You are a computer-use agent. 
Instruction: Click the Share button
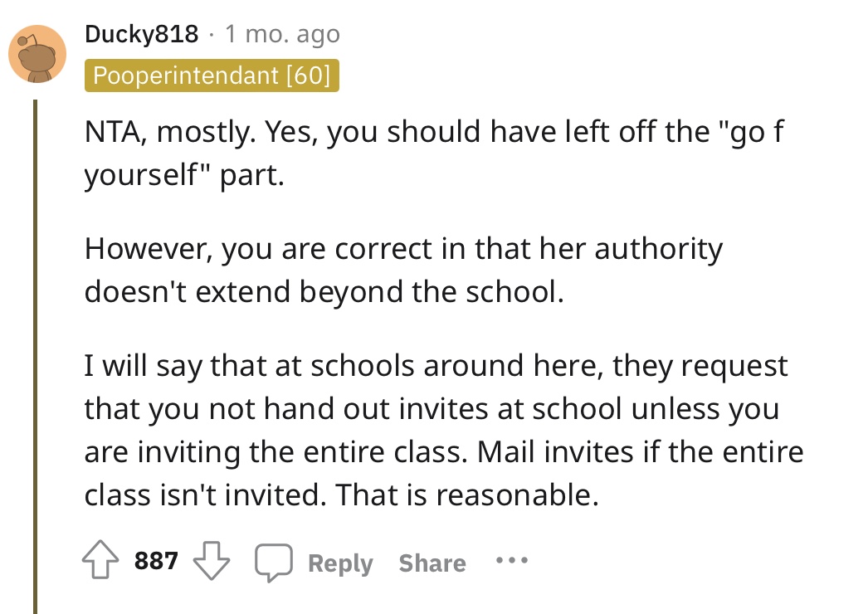[x=432, y=563]
